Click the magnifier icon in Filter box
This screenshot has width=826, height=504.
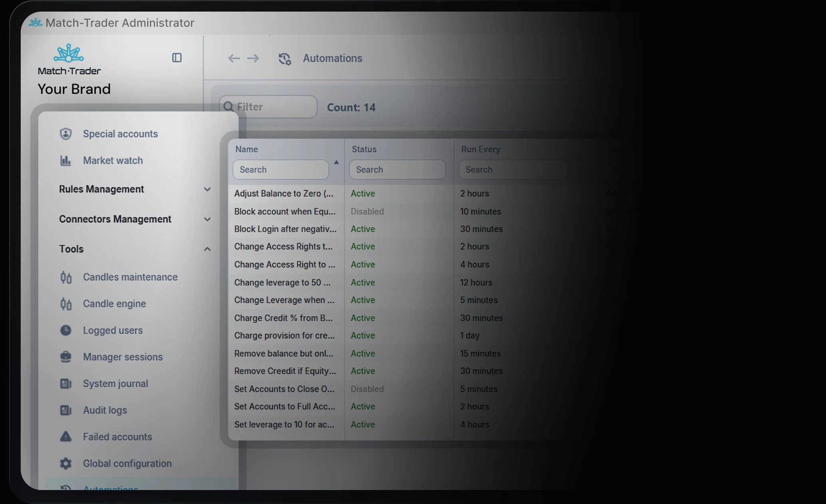[x=228, y=107]
